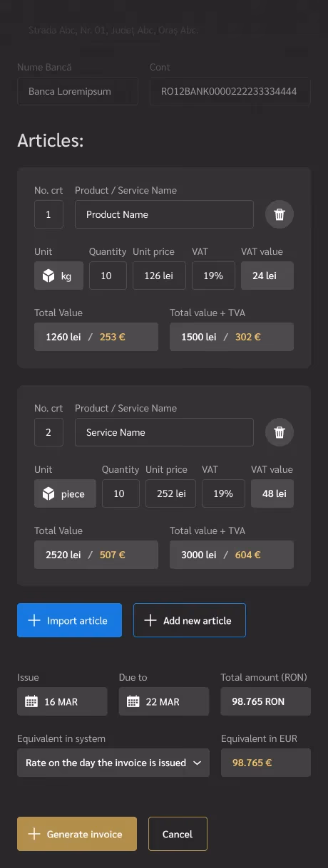Screen dimensions: 328x868
Task: Click the Generate invoice button
Action: pyautogui.click(x=77, y=834)
